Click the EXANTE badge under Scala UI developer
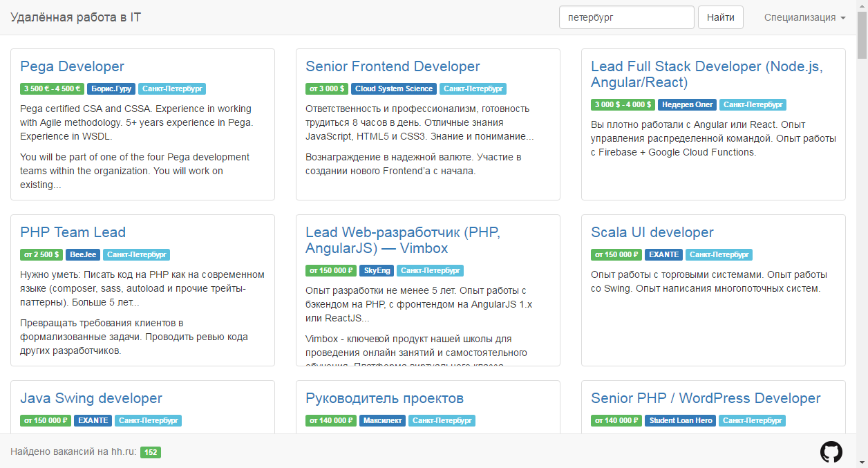This screenshot has width=868, height=468. coord(663,254)
